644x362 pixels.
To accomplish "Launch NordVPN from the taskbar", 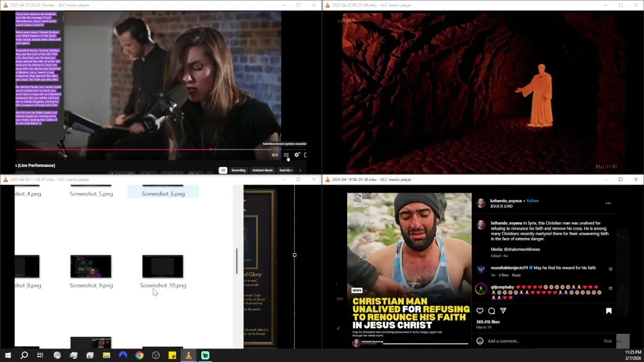I will point(123,355).
